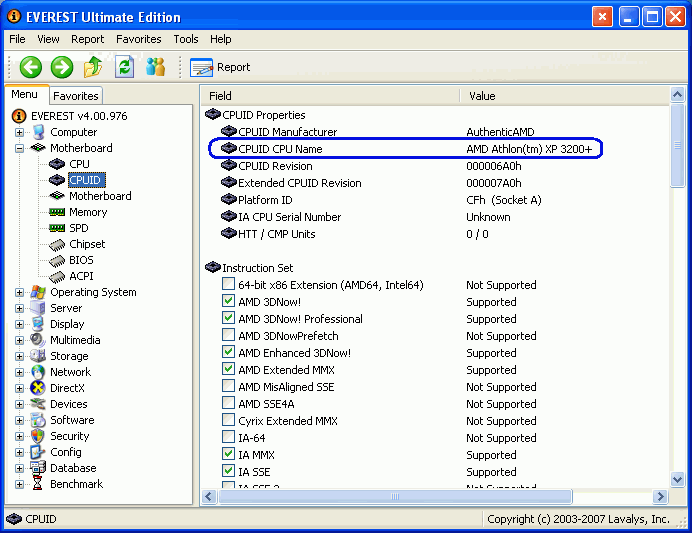Open the View menu
The image size is (692, 533).
(x=48, y=39)
